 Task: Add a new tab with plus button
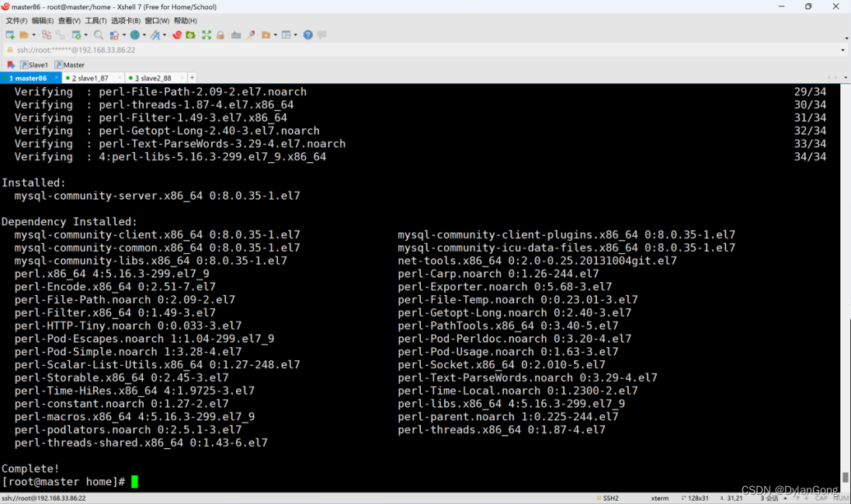tap(192, 78)
